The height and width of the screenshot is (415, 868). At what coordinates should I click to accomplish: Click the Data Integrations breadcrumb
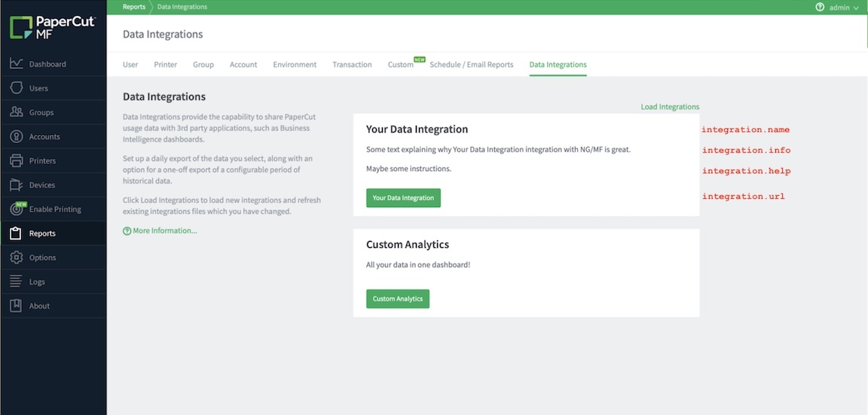[x=182, y=8]
